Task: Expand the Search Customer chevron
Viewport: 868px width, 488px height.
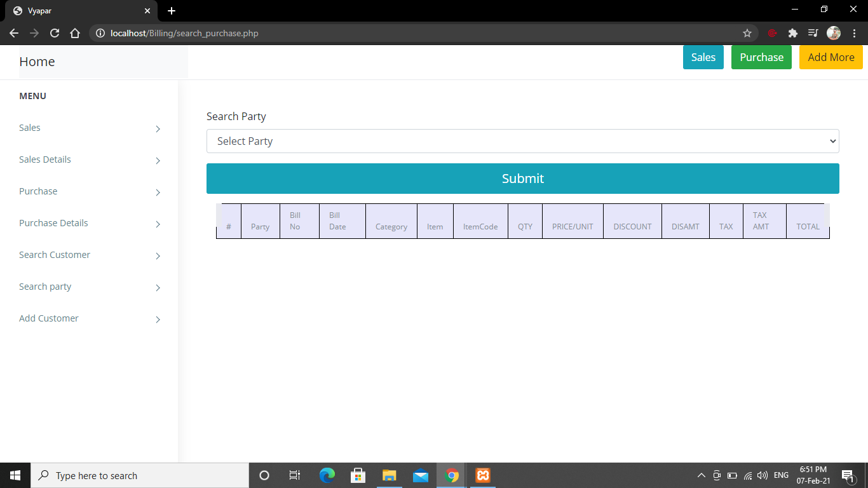Action: [158, 256]
